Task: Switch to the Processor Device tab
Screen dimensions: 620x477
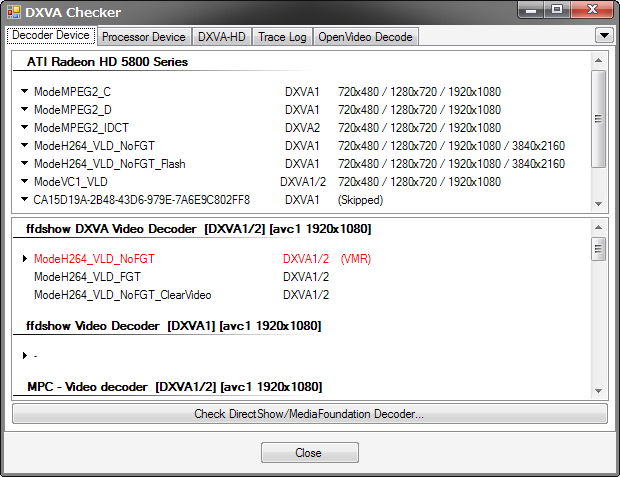Action: [x=144, y=37]
